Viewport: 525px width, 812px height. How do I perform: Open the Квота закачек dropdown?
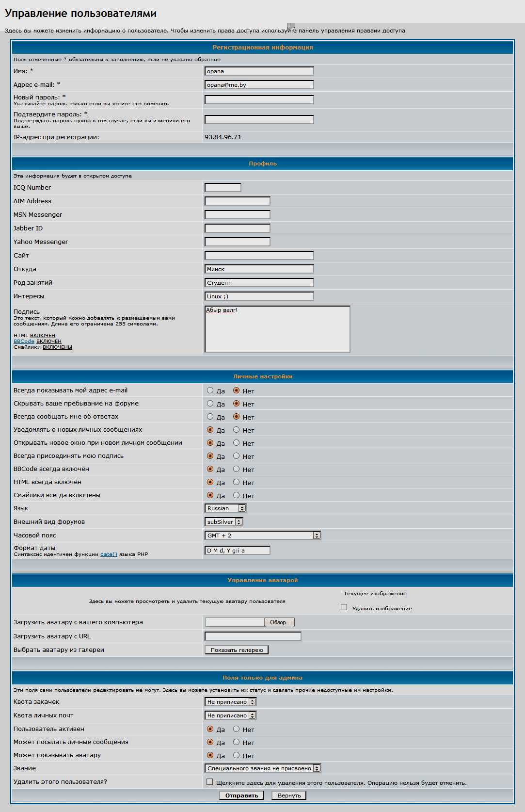(x=230, y=702)
